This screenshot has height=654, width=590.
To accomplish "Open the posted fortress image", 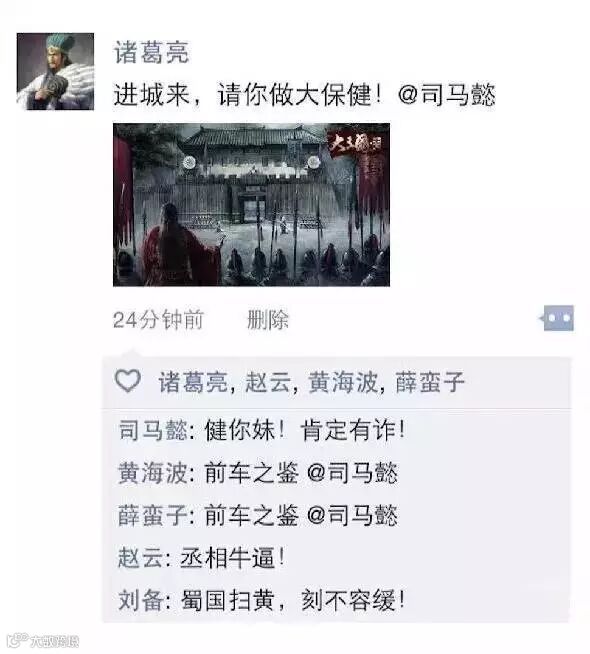I will point(251,204).
